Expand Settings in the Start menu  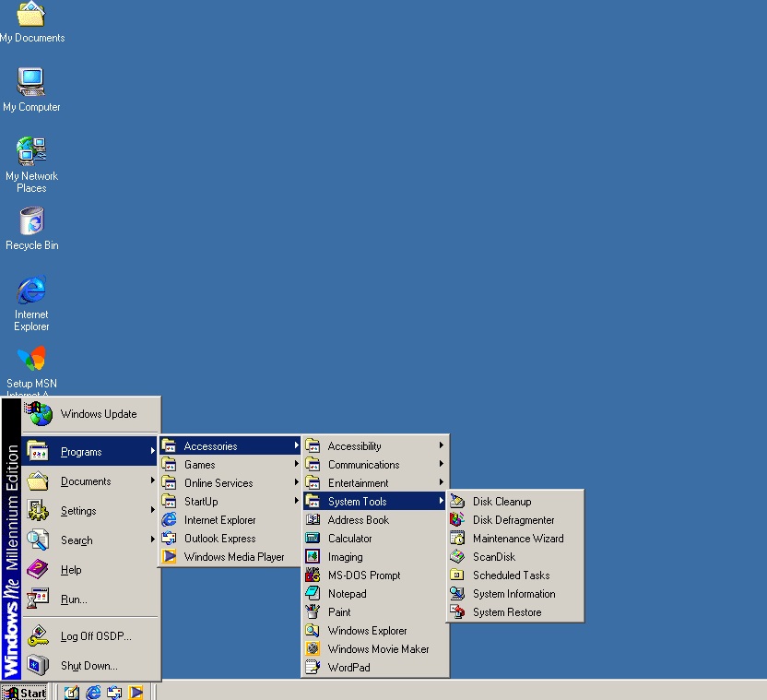(78, 511)
